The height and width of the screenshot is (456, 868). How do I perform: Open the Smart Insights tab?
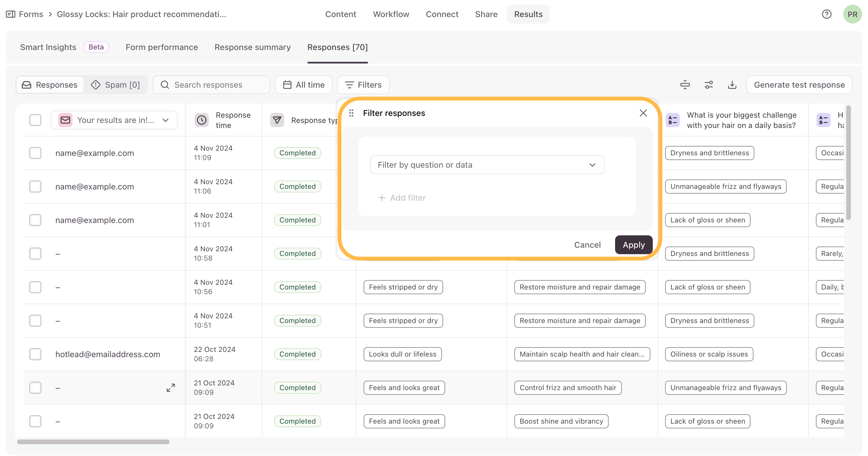coord(48,47)
